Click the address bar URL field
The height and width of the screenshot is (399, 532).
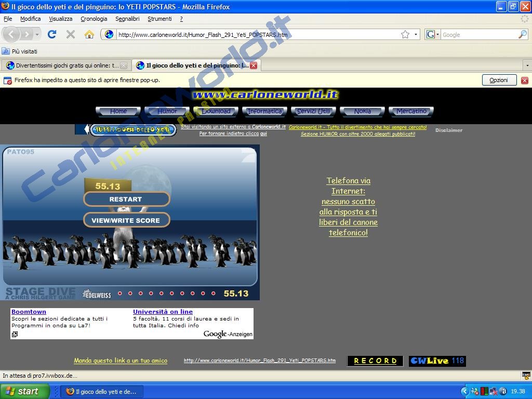[258, 35]
